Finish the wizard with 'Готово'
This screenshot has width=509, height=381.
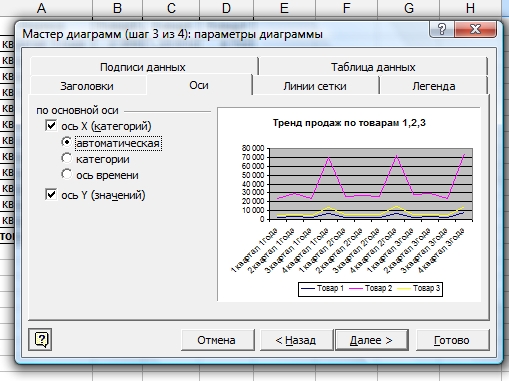pos(453,340)
